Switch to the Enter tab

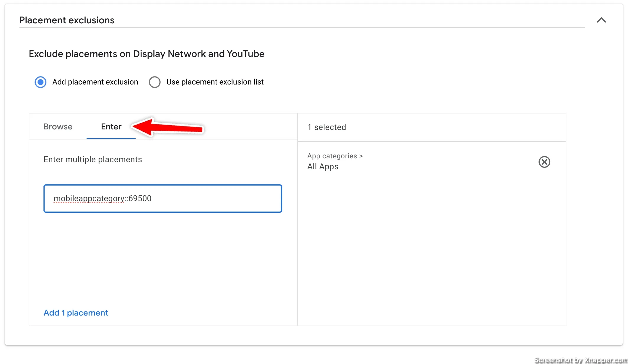pyautogui.click(x=111, y=126)
